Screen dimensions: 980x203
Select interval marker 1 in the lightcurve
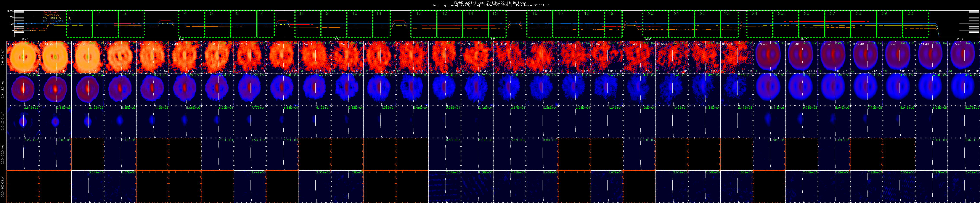point(72,13)
